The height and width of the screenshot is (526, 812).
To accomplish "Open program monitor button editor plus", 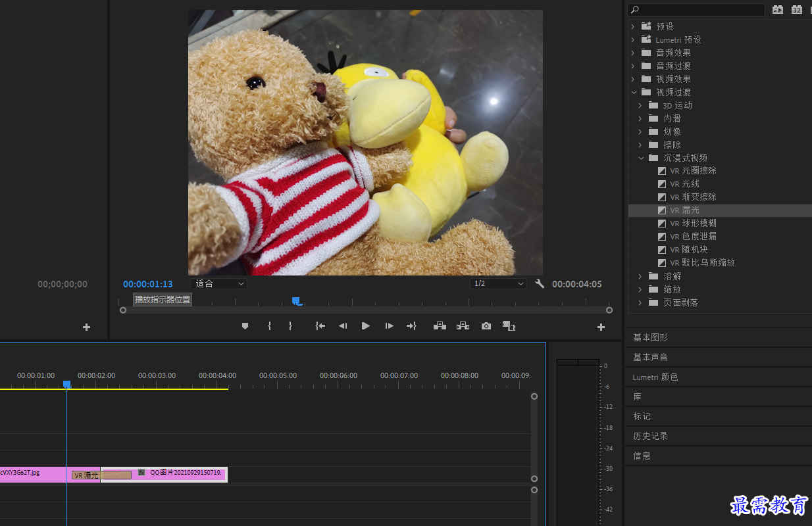I will click(601, 327).
